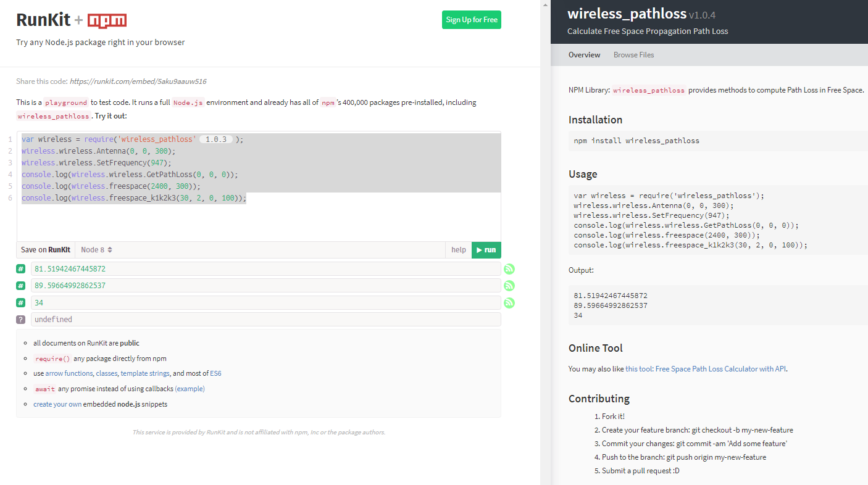
Task: Click line number 4 in editor gutter
Action: coord(10,175)
